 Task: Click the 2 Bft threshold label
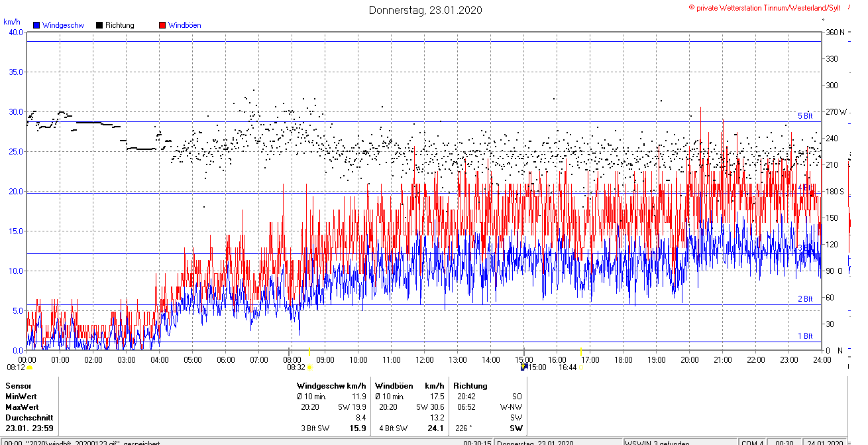point(805,299)
